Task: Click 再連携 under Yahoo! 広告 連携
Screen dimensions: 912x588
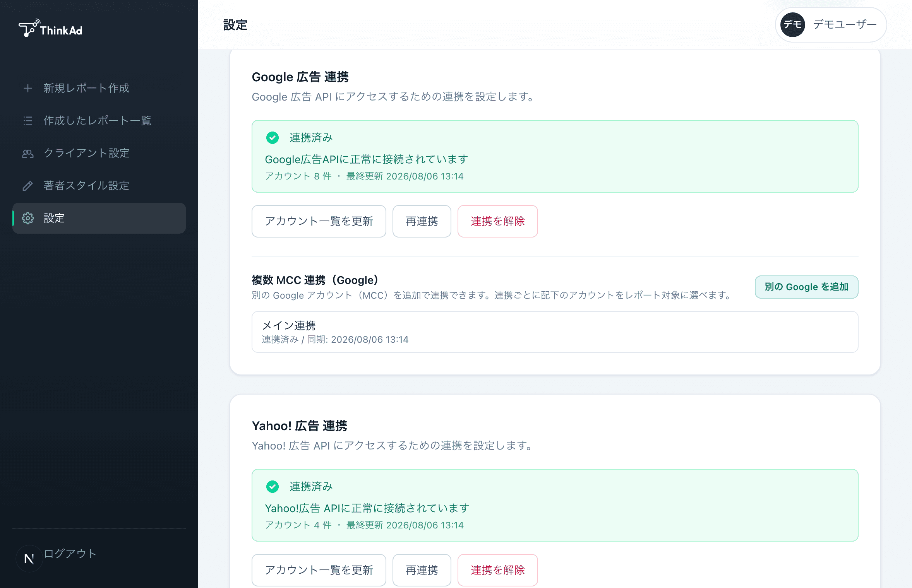Action: [x=422, y=570]
